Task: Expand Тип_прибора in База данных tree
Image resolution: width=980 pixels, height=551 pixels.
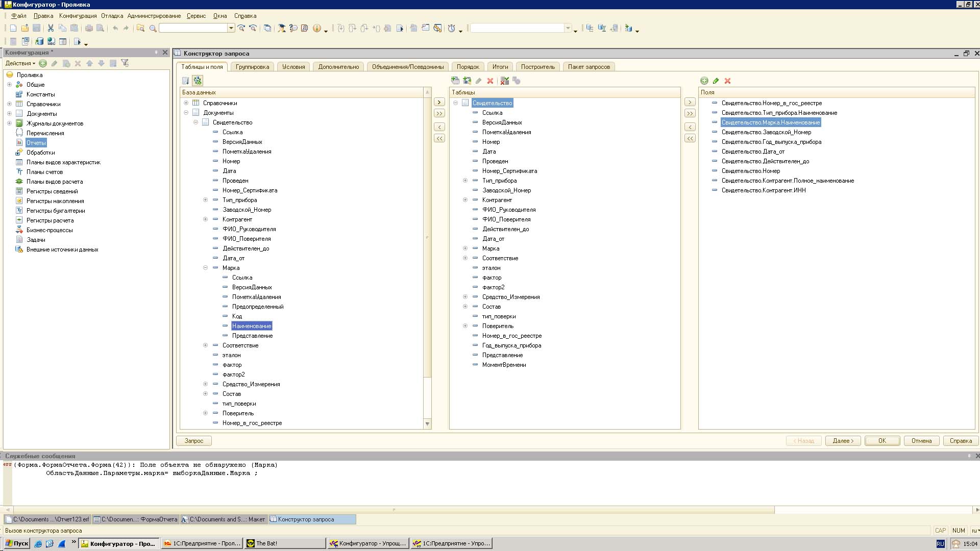Action: click(x=206, y=200)
